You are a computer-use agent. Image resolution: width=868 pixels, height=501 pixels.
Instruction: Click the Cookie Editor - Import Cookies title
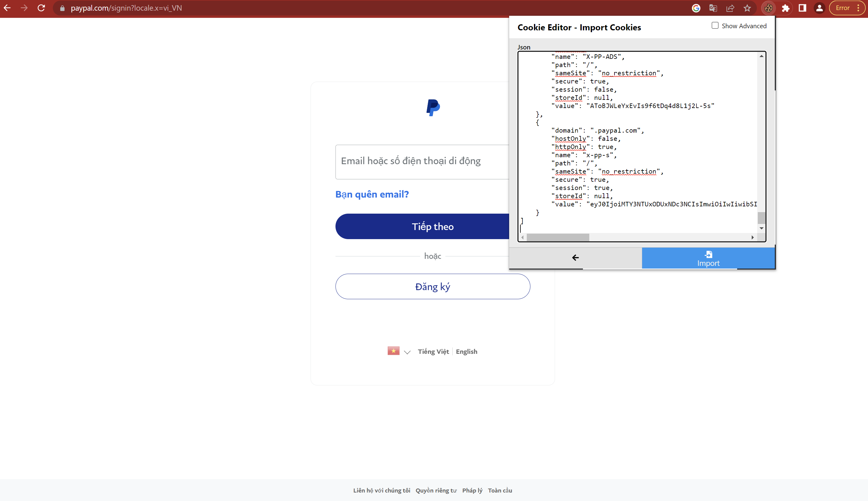[x=579, y=28]
